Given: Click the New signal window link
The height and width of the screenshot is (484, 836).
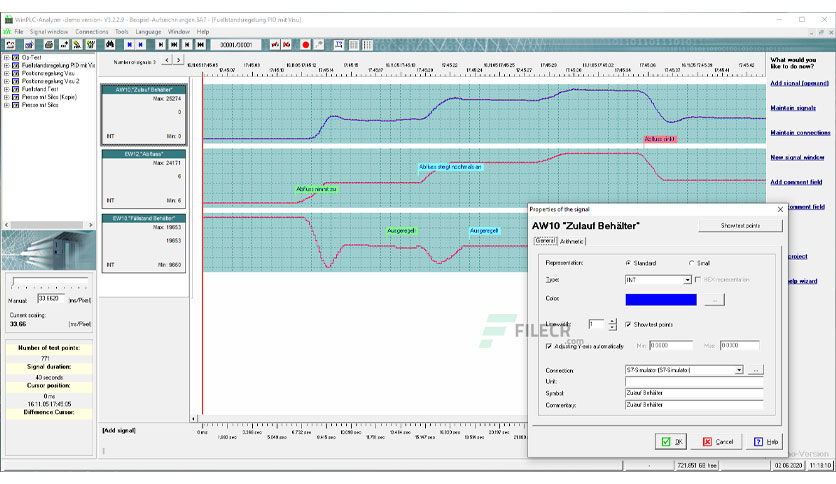Looking at the screenshot, I should coord(797,157).
